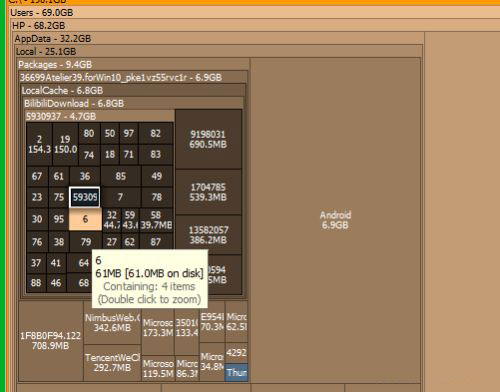Click the Local - 25.1GB header

219,51
